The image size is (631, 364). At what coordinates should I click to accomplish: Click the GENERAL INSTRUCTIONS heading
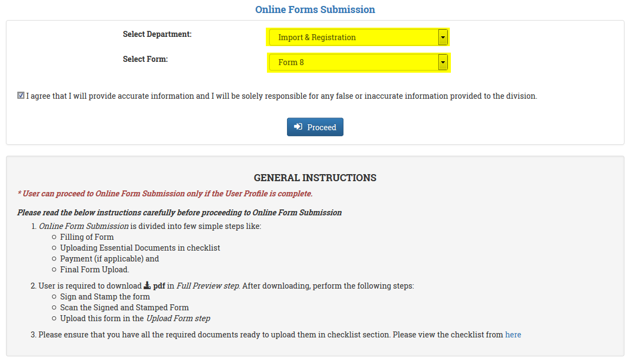315,178
